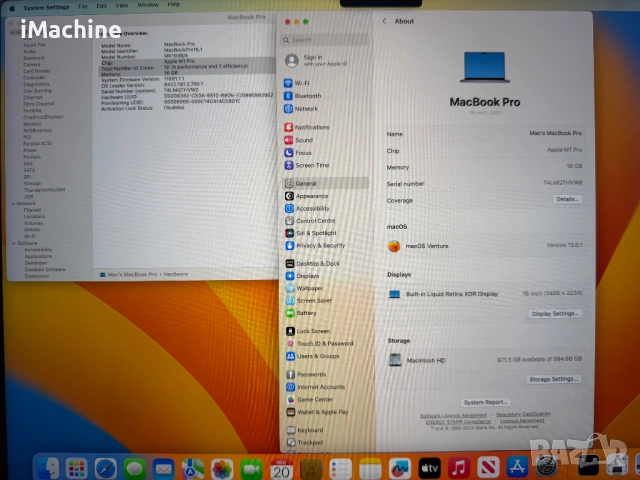Open Finder from the Dock
Image resolution: width=640 pixels, height=480 pixels.
(48, 468)
